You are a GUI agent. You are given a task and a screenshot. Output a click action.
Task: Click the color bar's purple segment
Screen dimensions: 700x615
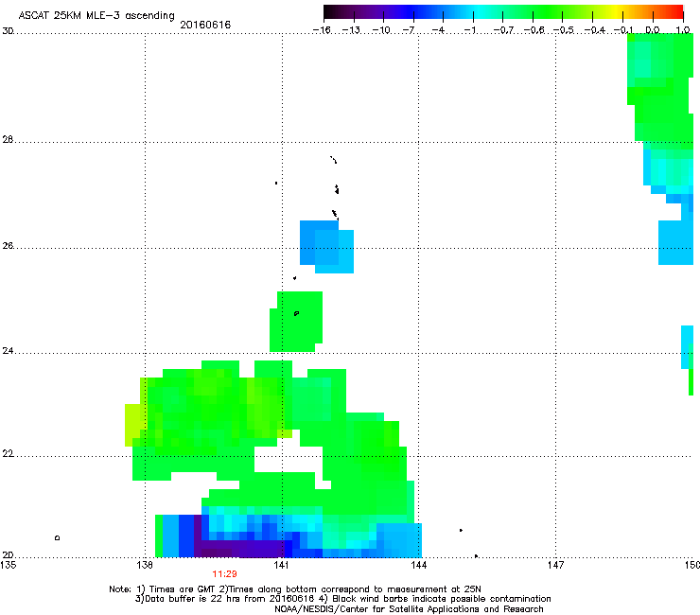pyautogui.click(x=371, y=12)
